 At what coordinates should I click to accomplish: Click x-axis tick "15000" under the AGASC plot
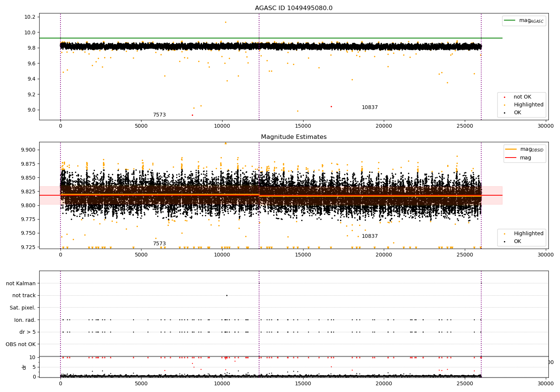tap(303, 126)
